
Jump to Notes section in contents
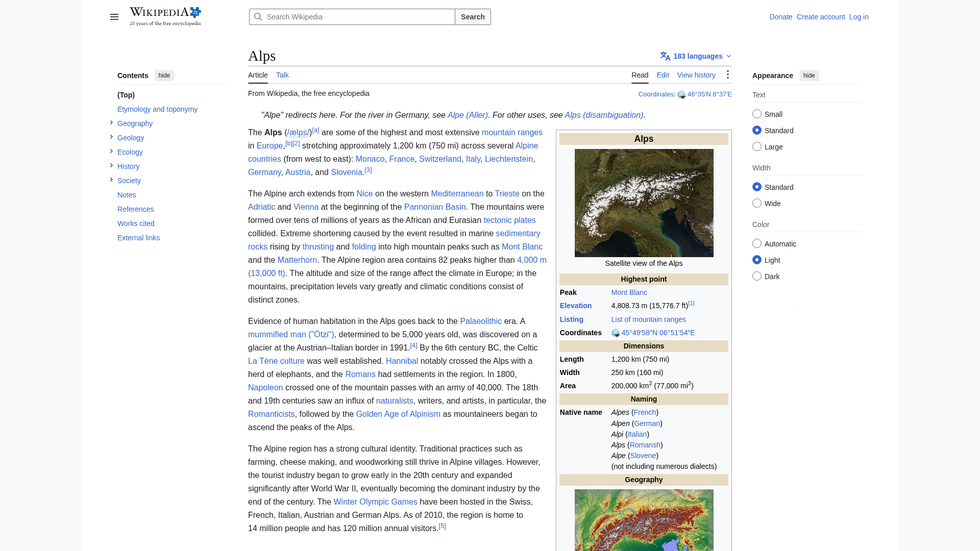[x=127, y=195]
